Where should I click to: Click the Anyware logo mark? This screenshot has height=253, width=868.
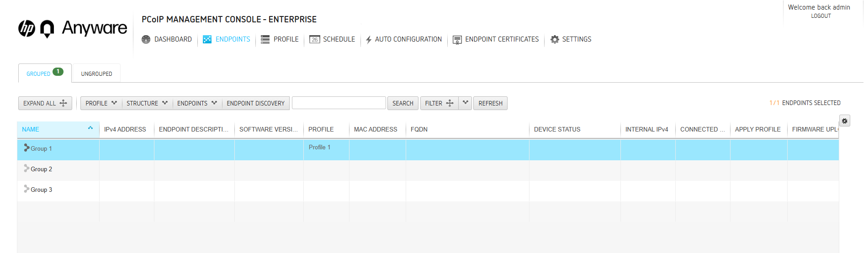(47, 29)
